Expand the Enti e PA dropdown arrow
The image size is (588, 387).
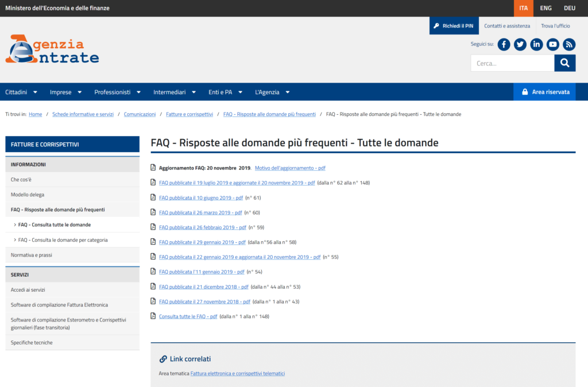[x=241, y=92]
